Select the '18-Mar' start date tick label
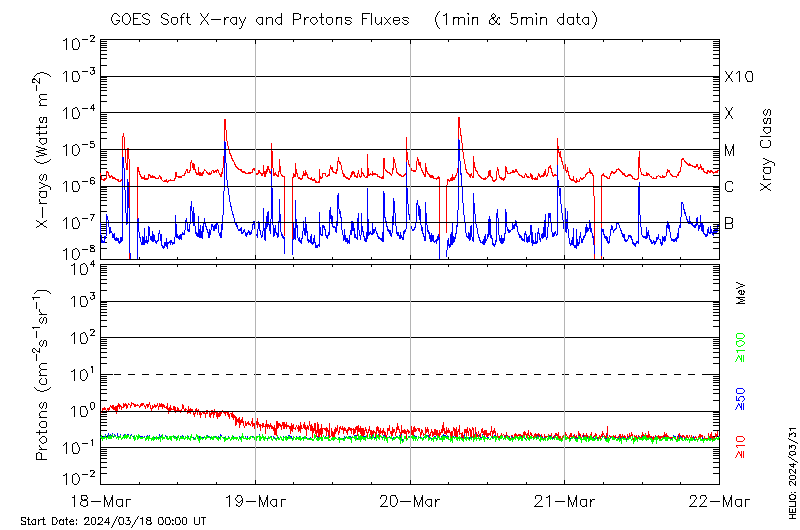The height and width of the screenshot is (530, 800). pyautogui.click(x=101, y=500)
